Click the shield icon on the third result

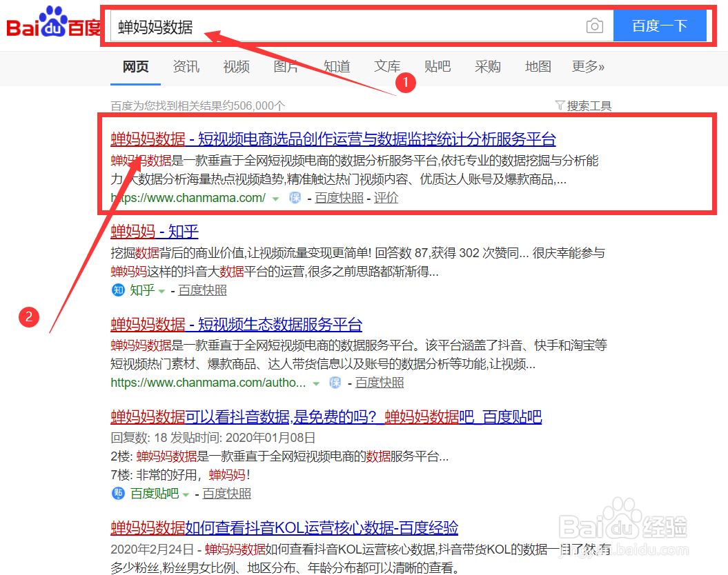335,382
